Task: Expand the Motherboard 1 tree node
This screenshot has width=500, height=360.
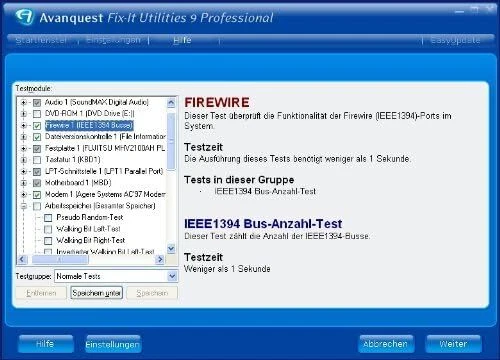Action: point(24,183)
